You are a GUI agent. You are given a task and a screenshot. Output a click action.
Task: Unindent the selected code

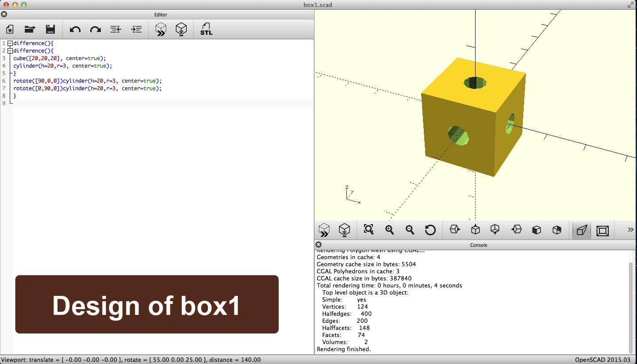(x=116, y=30)
